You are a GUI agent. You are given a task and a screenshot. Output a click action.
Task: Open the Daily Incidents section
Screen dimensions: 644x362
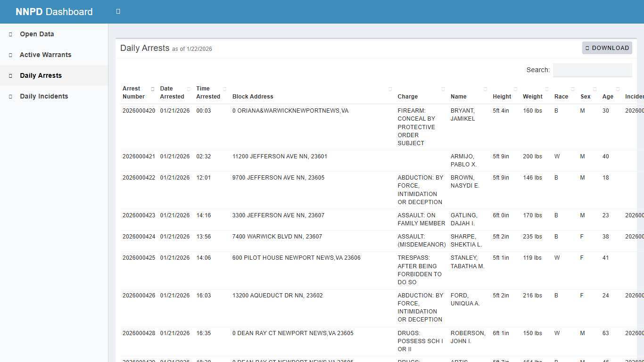pos(44,96)
